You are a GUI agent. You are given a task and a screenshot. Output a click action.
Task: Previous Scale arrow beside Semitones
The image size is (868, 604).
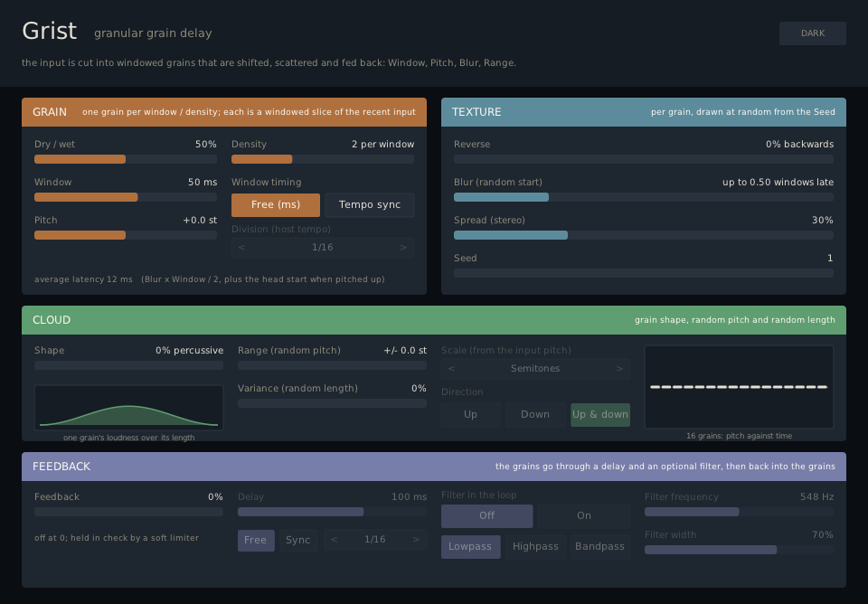451,369
